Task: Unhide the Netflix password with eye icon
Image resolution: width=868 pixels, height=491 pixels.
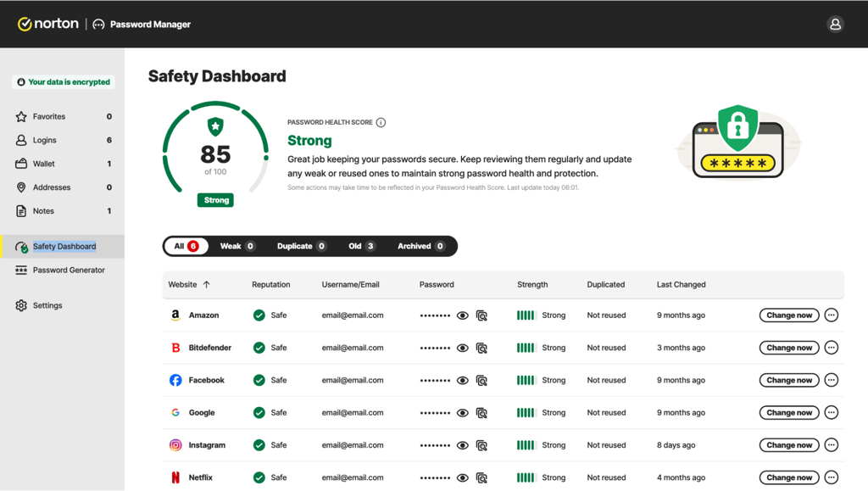Action: [x=462, y=477]
